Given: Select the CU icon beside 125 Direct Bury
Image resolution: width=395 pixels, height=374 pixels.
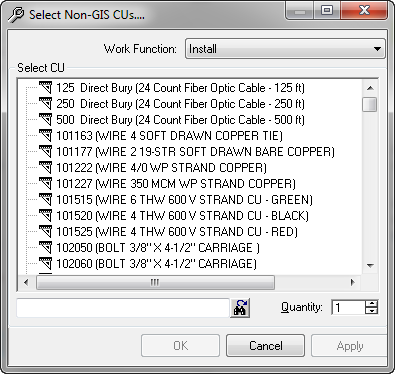Looking at the screenshot, I should 45,88.
